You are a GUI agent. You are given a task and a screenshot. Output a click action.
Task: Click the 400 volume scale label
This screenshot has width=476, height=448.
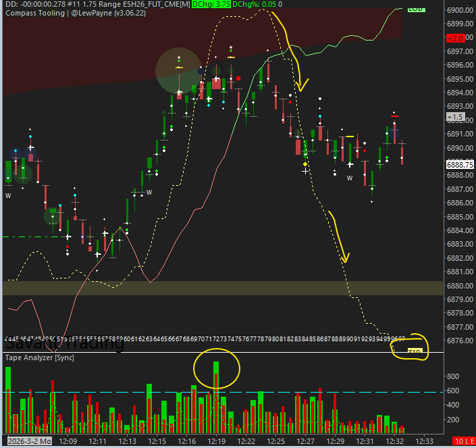pyautogui.click(x=453, y=405)
